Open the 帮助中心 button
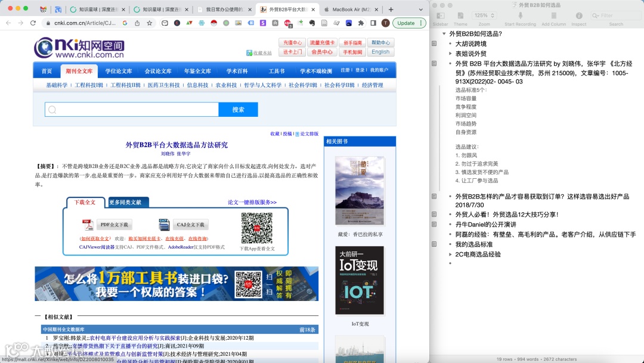 point(380,42)
